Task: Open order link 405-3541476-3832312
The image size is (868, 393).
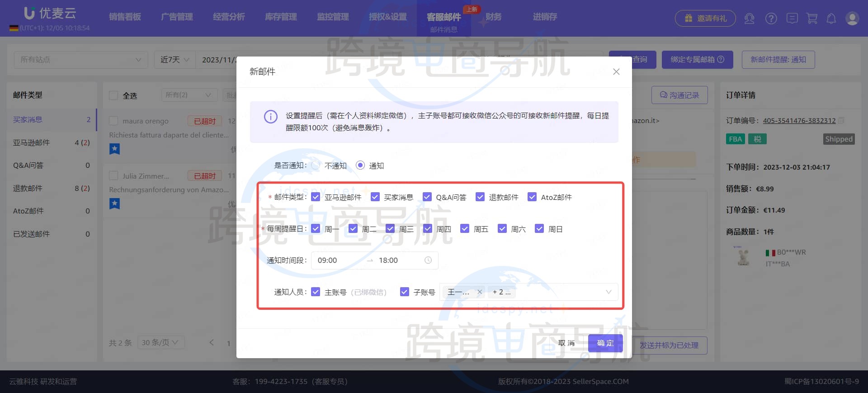Action: coord(799,120)
